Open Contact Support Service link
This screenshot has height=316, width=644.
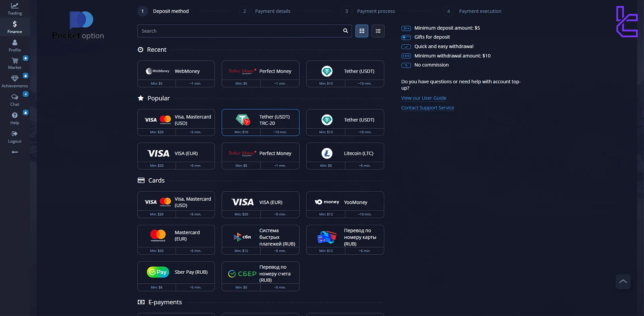coord(428,108)
